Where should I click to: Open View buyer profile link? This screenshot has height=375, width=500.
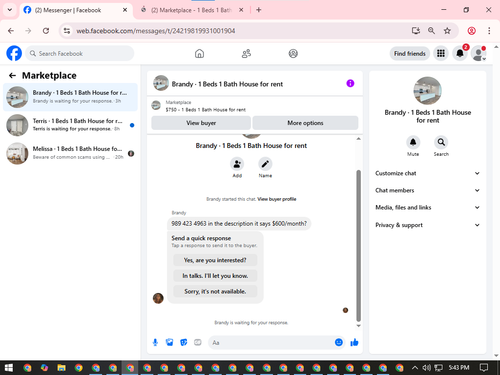point(277,199)
